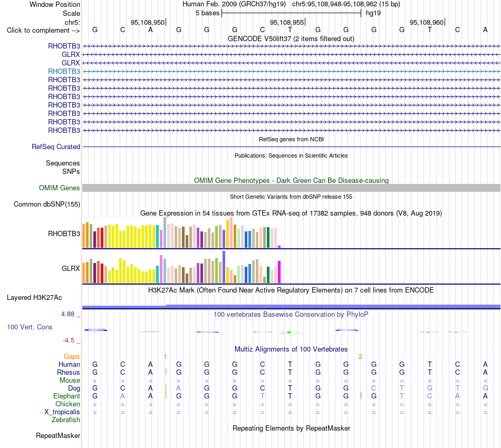This screenshot has height=448, width=501.
Task: Click GLRX label beside GTEx expression chart
Action: coord(71,268)
